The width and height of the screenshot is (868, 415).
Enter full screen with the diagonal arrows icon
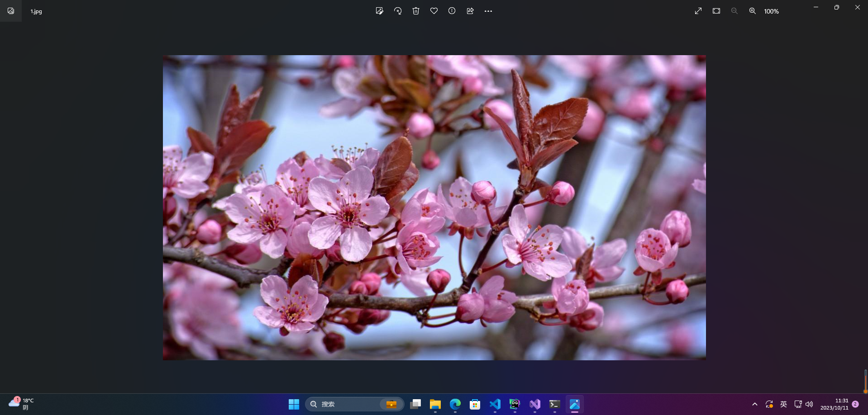point(698,11)
